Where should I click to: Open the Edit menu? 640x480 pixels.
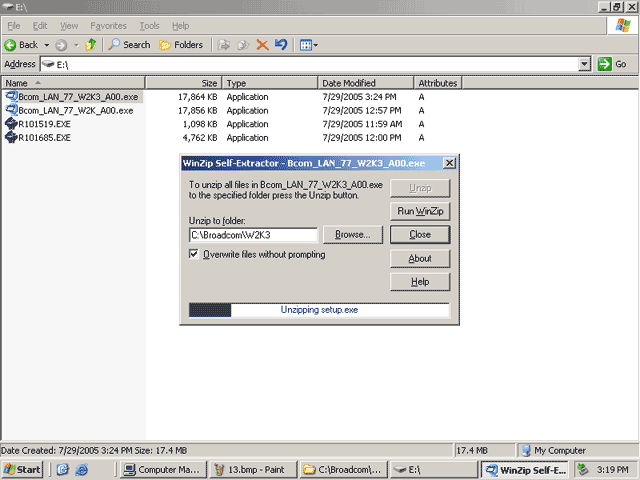click(x=40, y=26)
